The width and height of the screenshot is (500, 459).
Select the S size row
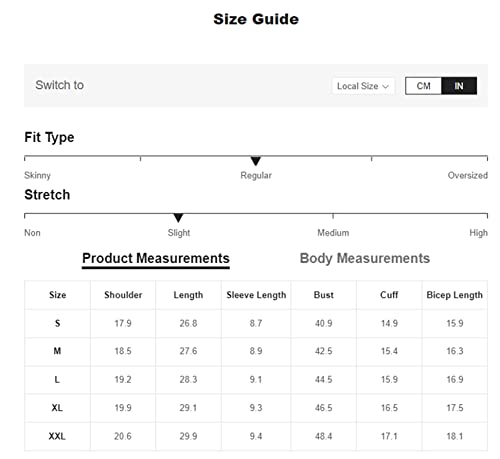pos(256,323)
